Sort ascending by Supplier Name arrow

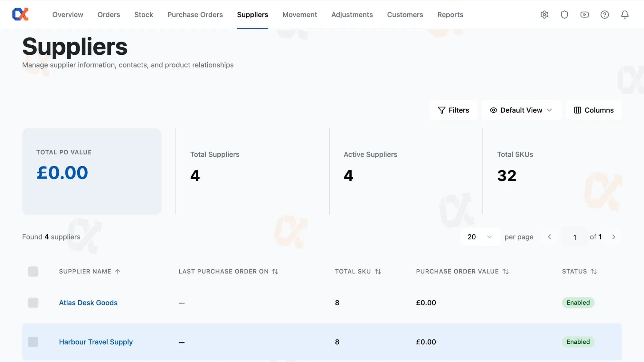click(118, 271)
